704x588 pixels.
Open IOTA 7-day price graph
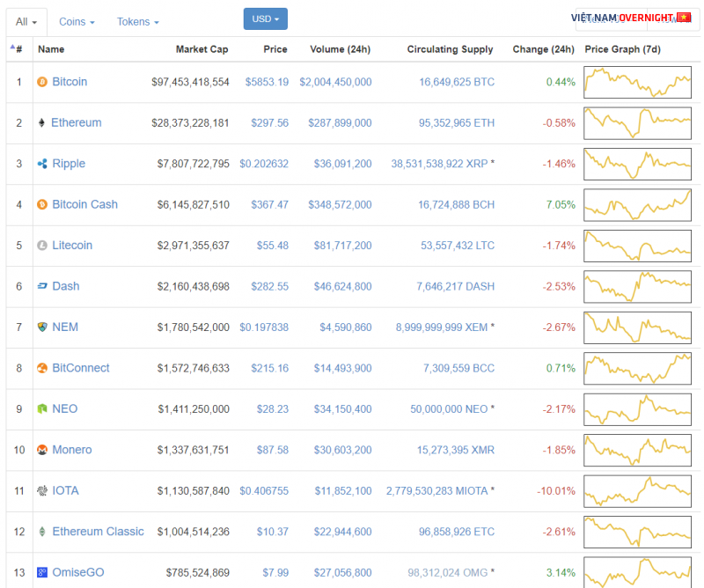(x=637, y=491)
